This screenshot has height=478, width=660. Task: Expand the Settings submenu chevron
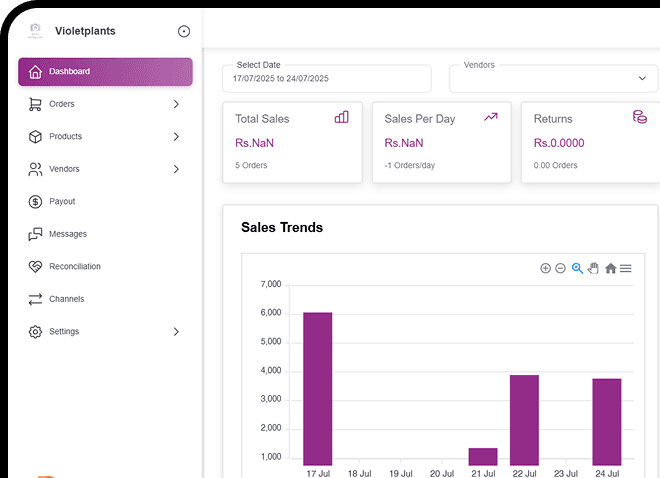[176, 332]
